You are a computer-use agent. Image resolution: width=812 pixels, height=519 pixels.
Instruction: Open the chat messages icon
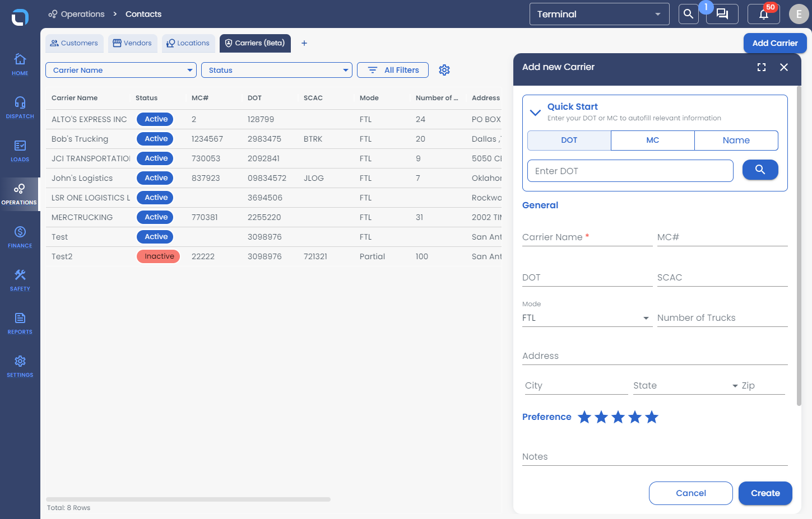(x=722, y=14)
